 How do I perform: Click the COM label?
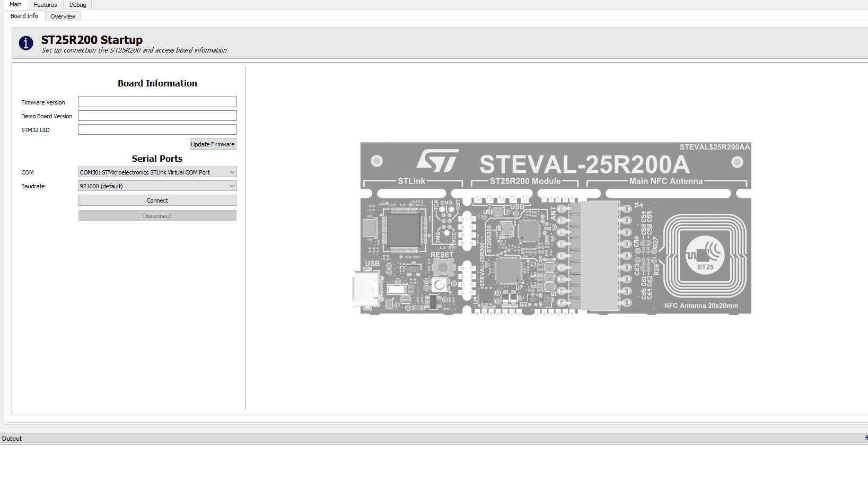(x=28, y=172)
